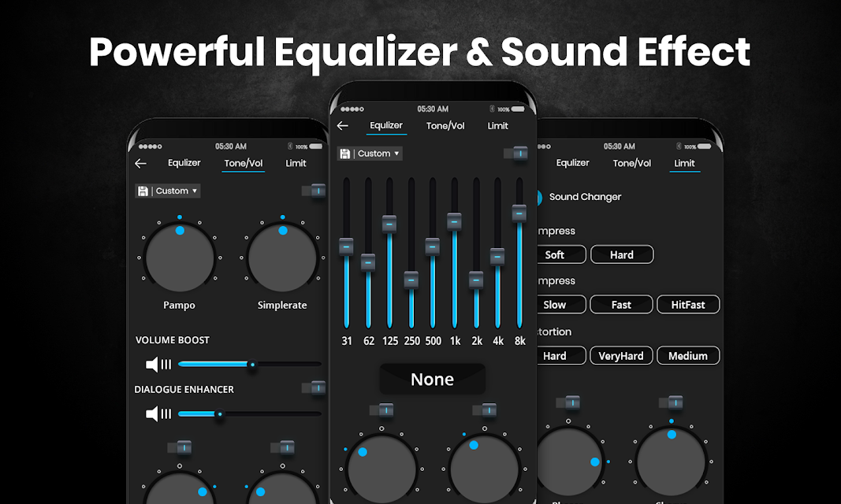The height and width of the screenshot is (504, 841).
Task: Adjust the 31 Hz equalizer slider
Action: point(347,253)
